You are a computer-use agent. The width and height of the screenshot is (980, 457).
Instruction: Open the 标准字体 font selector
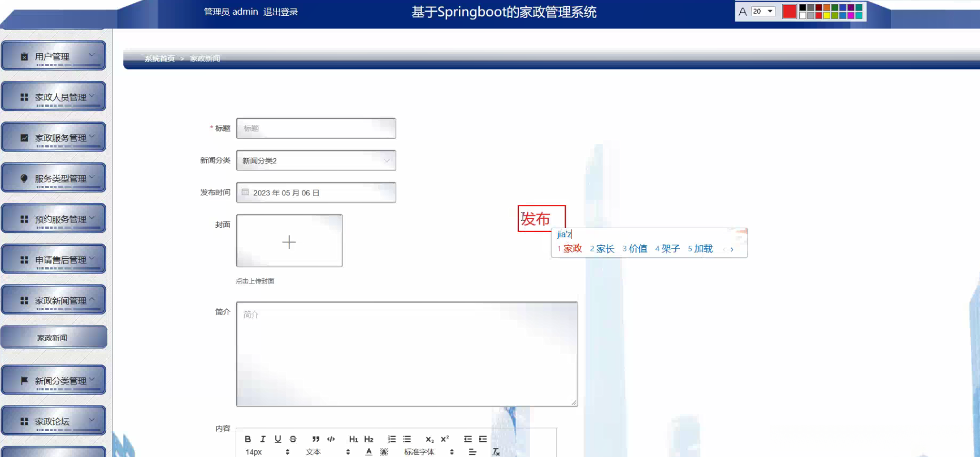pos(429,452)
